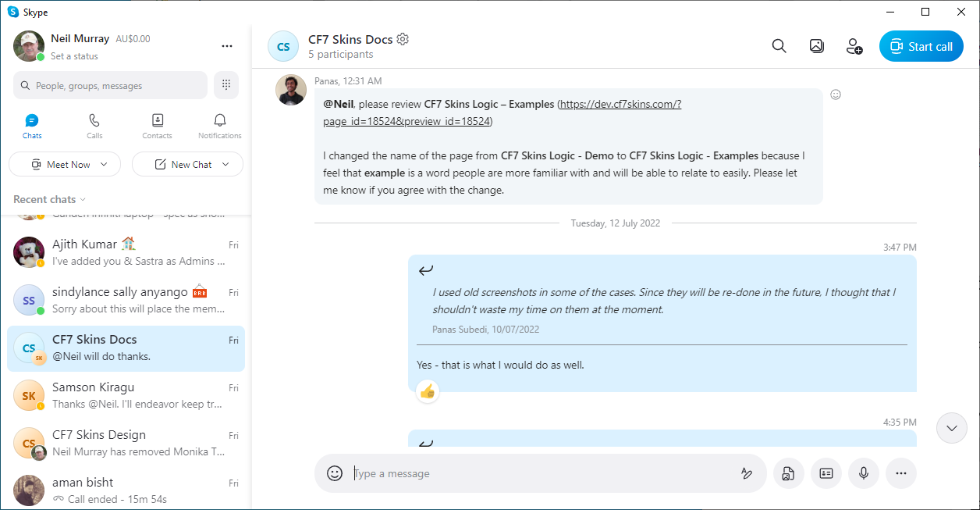Show the Notifications tab

pos(220,125)
